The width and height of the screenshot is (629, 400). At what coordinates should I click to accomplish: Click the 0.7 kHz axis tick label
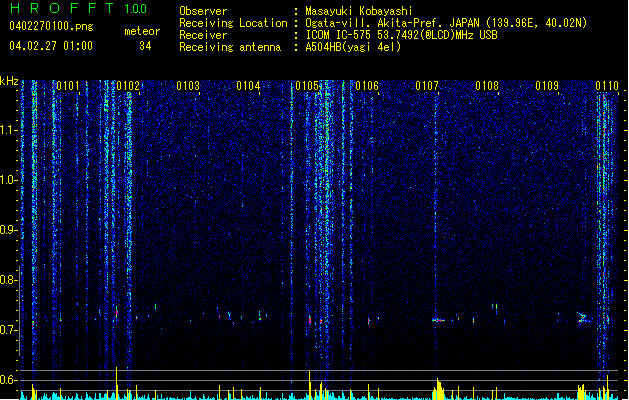(8, 330)
